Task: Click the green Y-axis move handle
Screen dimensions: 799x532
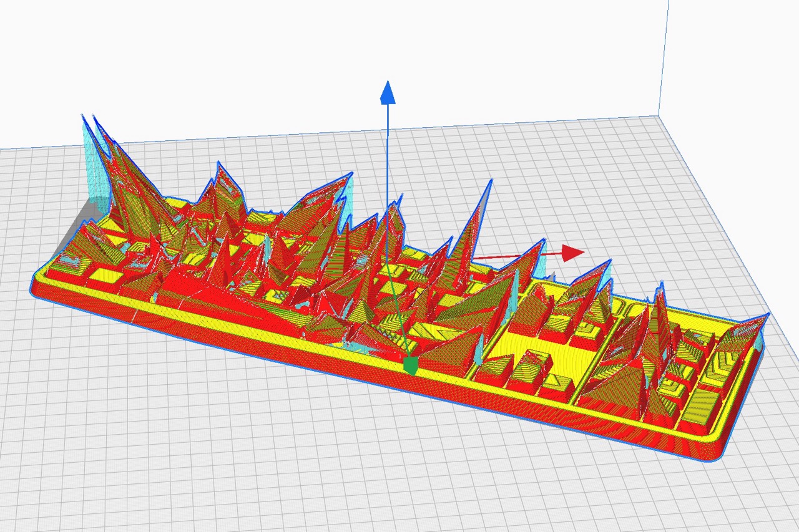Action: coord(410,365)
